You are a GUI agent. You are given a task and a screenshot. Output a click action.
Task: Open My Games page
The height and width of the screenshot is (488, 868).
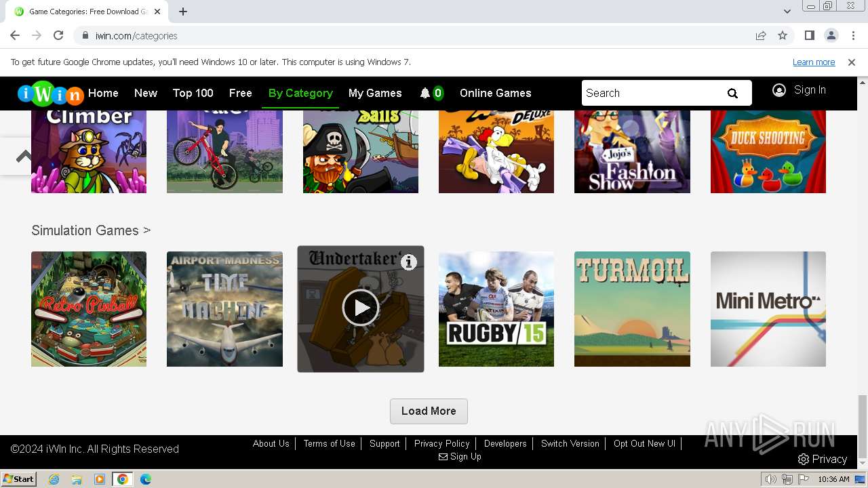pyautogui.click(x=375, y=93)
